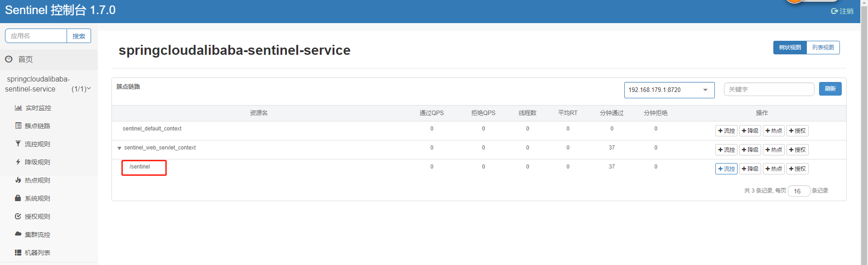Switch to 列表视图 list view
The width and height of the screenshot is (868, 265).
pos(823,48)
